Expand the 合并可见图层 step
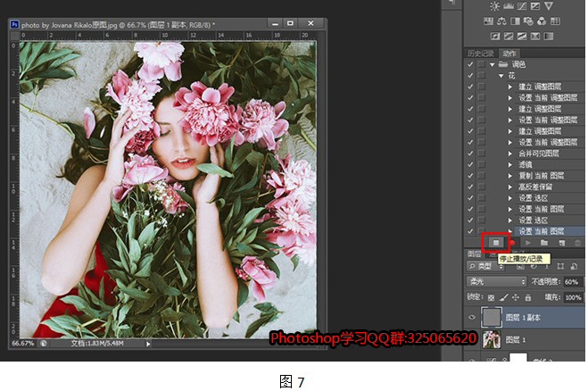 coord(510,154)
